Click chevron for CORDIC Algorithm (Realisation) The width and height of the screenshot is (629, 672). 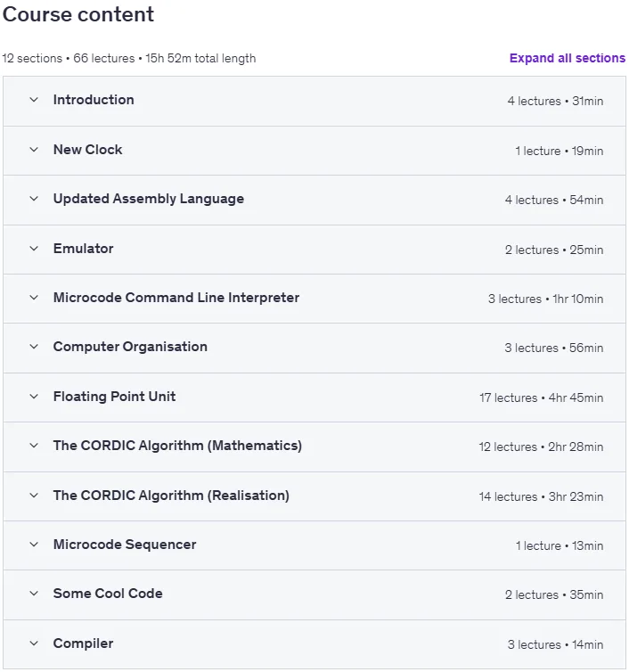coord(34,496)
